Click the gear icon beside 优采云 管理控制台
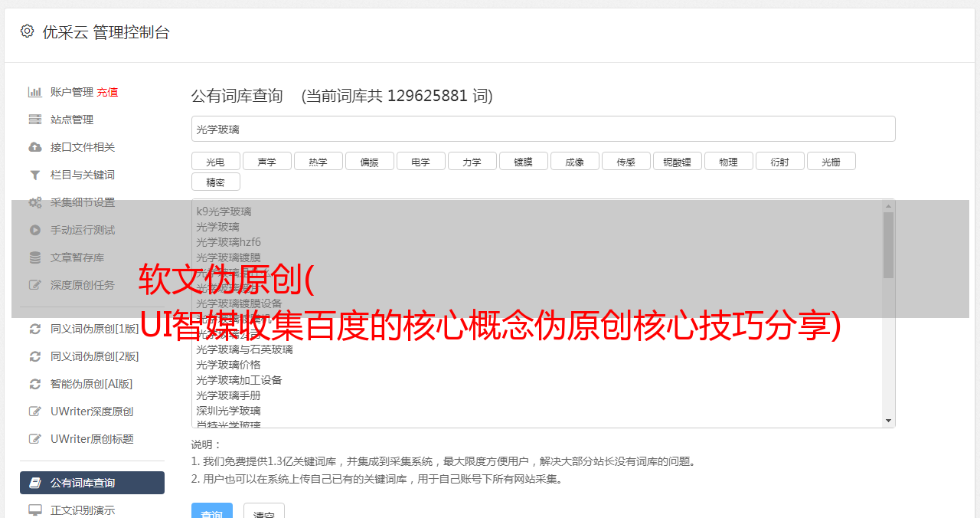 point(27,31)
